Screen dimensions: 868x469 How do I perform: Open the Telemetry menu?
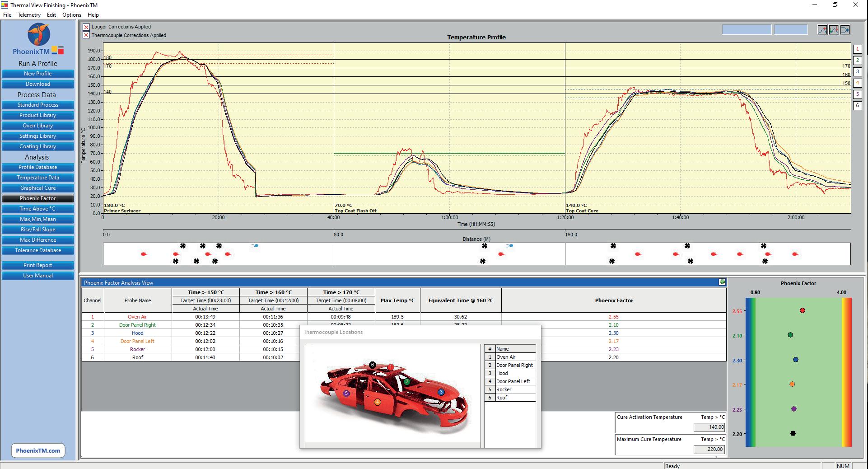[29, 14]
